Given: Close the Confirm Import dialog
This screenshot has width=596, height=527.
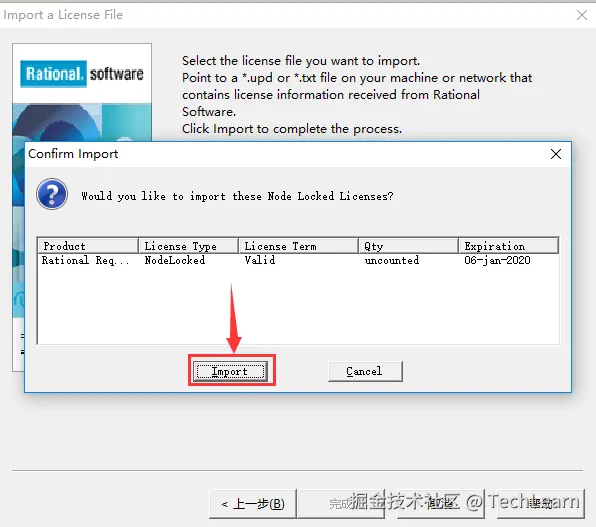Looking at the screenshot, I should click(x=556, y=154).
